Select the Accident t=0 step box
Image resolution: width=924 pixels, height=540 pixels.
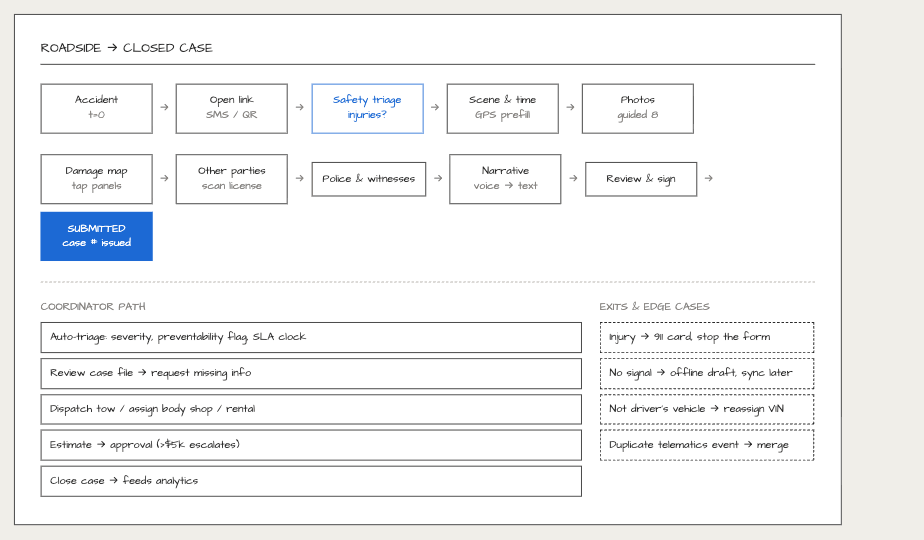97,108
